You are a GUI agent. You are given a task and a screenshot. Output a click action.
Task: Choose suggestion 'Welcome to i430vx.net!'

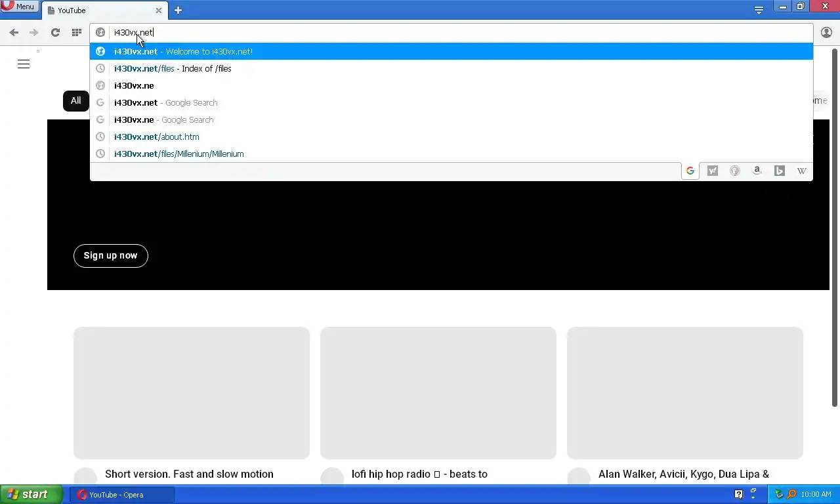coord(451,51)
